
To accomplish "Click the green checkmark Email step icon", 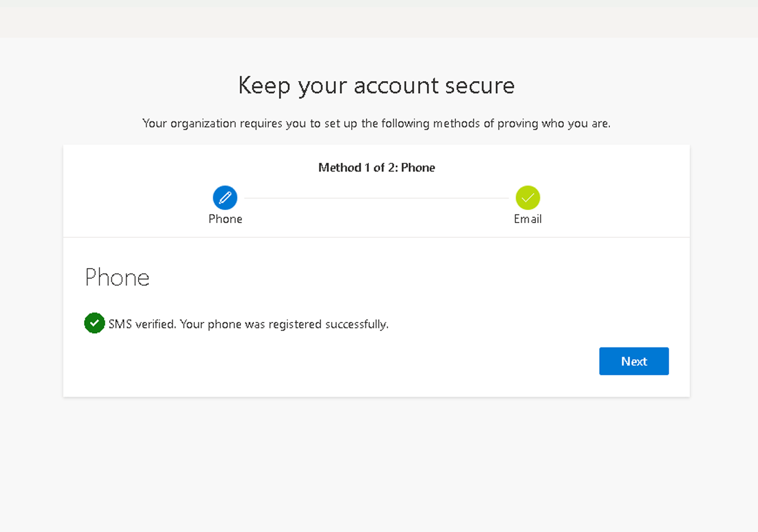I will point(528,198).
